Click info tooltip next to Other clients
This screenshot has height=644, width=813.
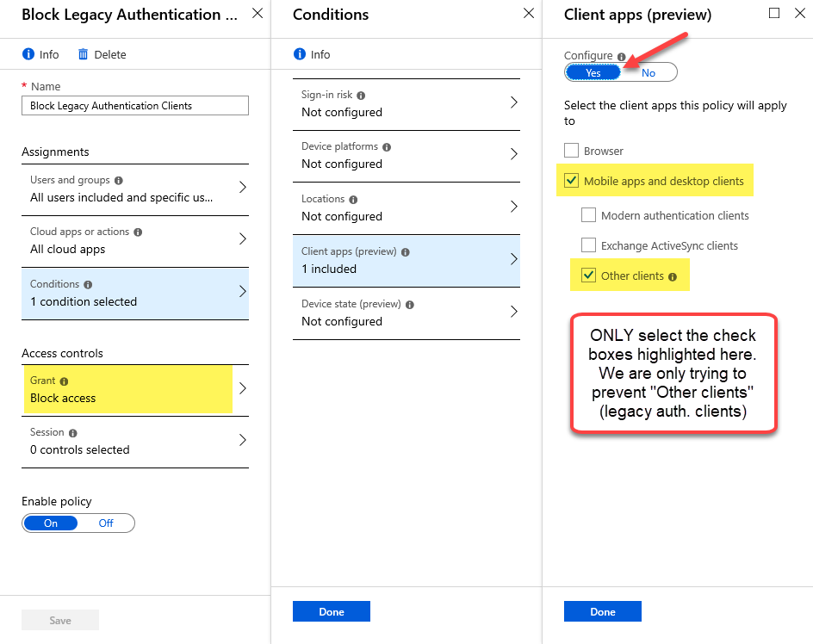673,277
